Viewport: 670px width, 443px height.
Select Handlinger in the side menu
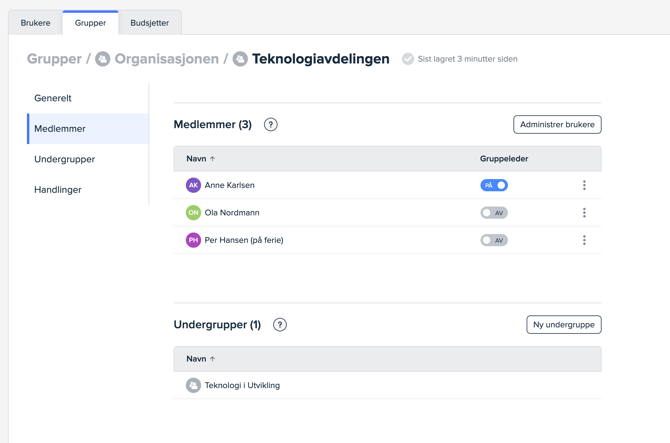(58, 189)
